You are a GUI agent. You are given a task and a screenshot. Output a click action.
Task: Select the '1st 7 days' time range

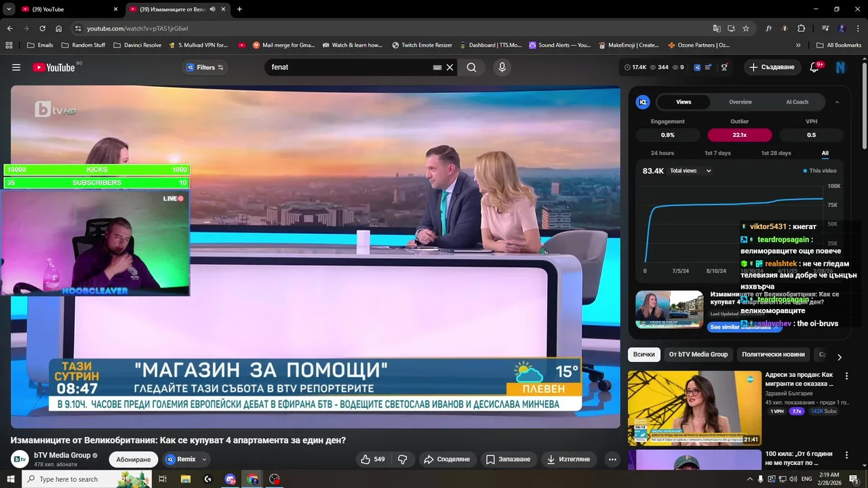pyautogui.click(x=717, y=153)
